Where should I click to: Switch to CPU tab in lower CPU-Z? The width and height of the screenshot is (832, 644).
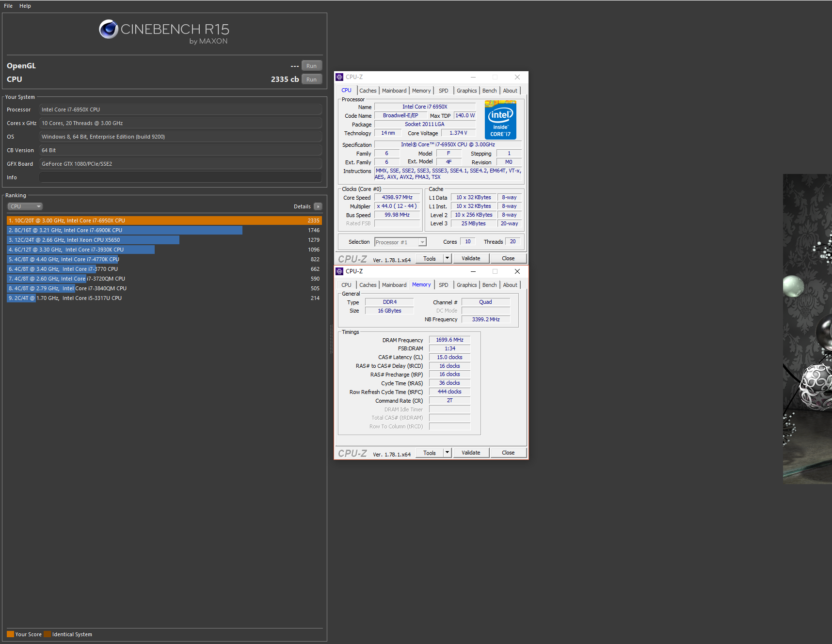tap(346, 285)
